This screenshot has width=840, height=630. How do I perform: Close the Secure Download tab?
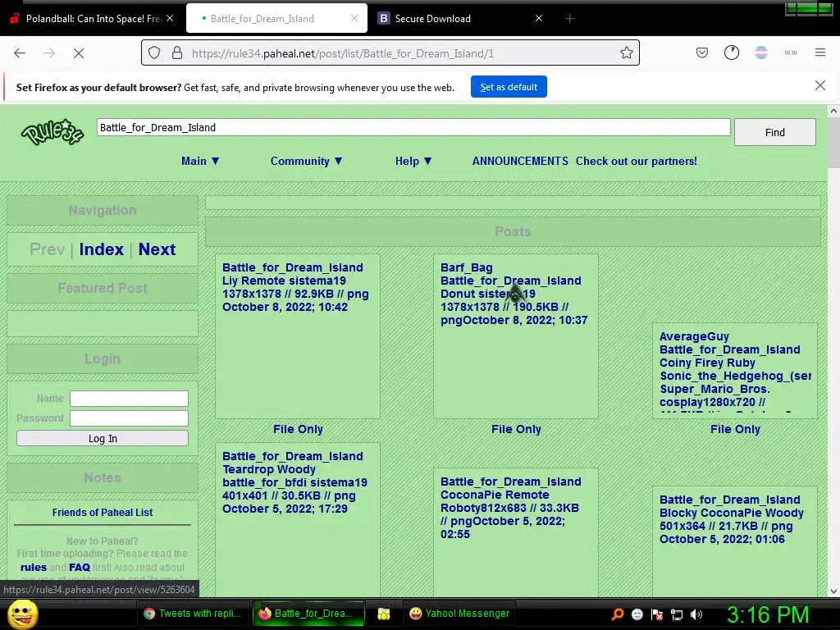pos(538,18)
